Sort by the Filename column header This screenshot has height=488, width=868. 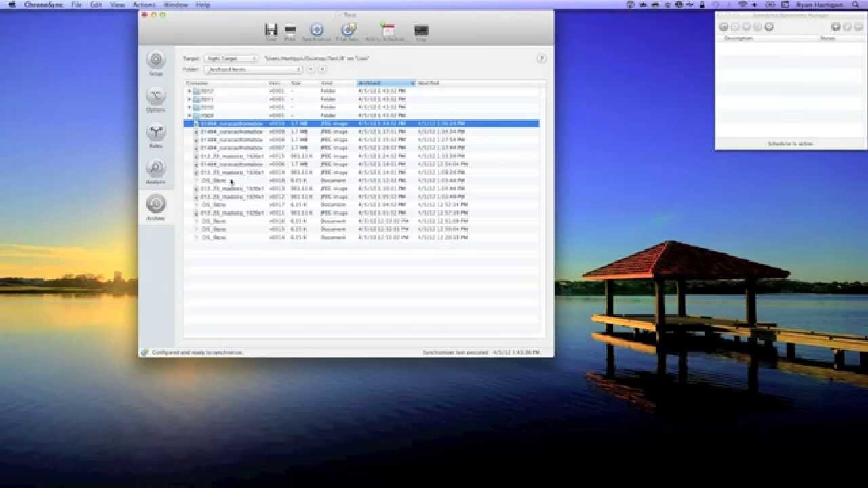pyautogui.click(x=226, y=83)
